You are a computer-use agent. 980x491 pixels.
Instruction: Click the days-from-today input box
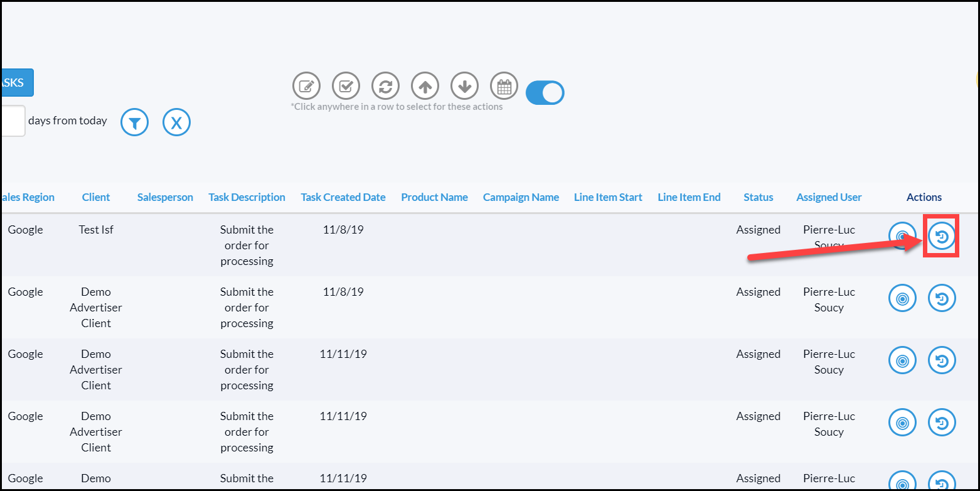[x=13, y=121]
